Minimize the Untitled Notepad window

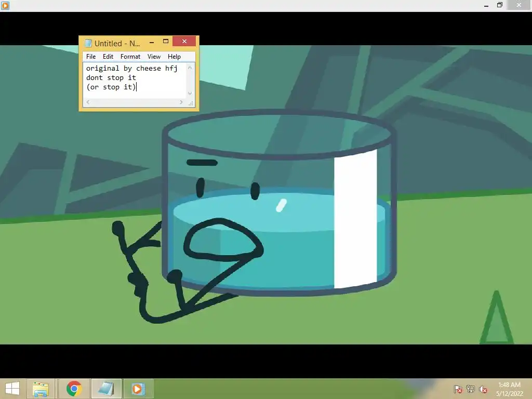(x=152, y=42)
